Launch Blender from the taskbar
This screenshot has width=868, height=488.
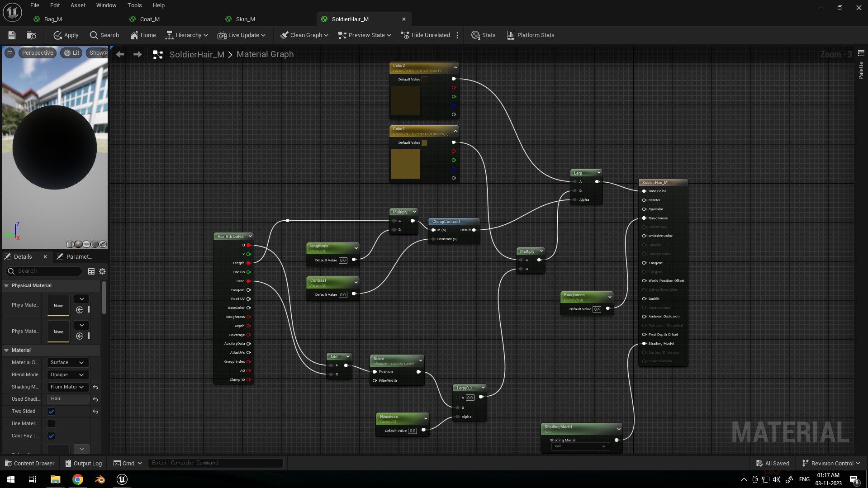tap(100, 479)
